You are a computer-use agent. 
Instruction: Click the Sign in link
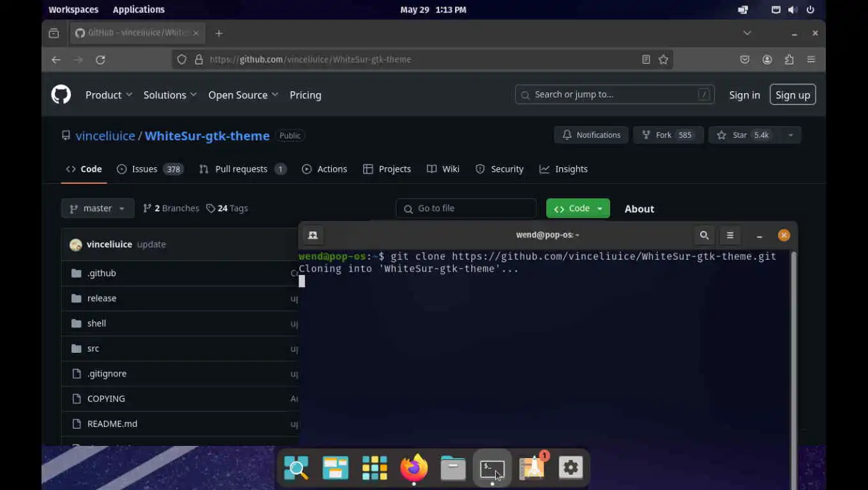pos(745,95)
